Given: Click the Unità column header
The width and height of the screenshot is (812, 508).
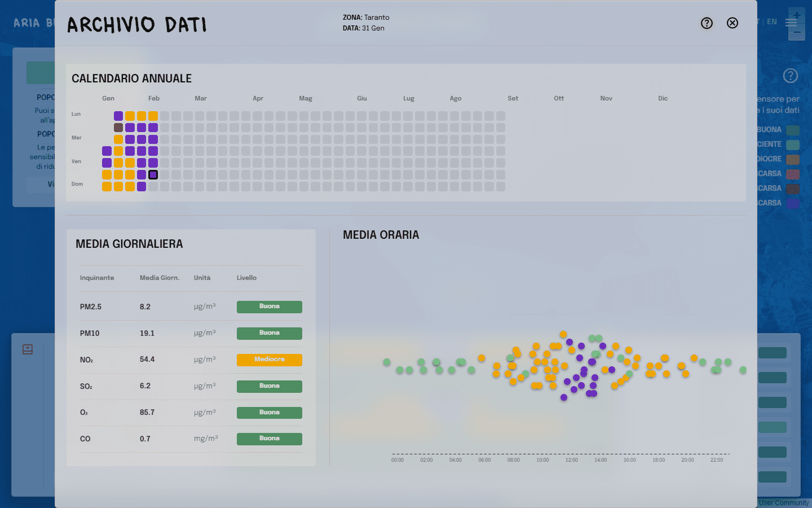Looking at the screenshot, I should pos(202,278).
